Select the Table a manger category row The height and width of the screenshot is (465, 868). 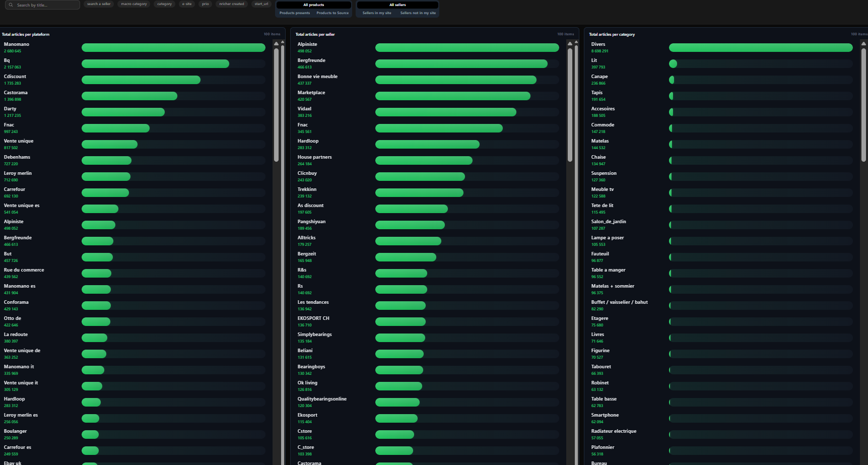(x=722, y=273)
